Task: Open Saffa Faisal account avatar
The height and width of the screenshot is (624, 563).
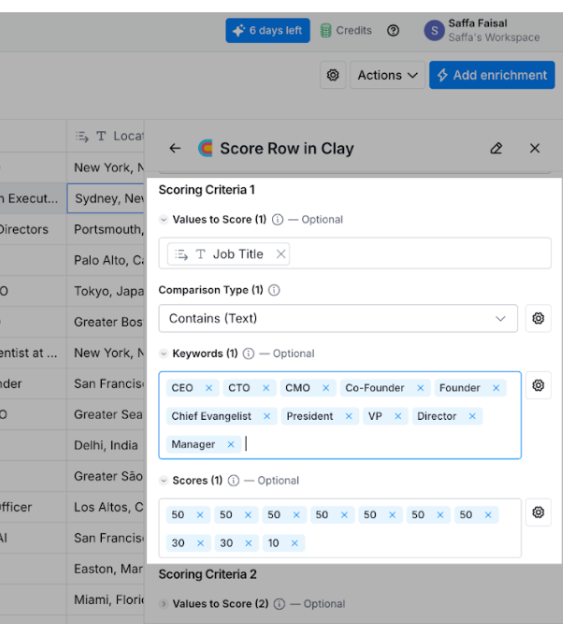Action: [434, 31]
